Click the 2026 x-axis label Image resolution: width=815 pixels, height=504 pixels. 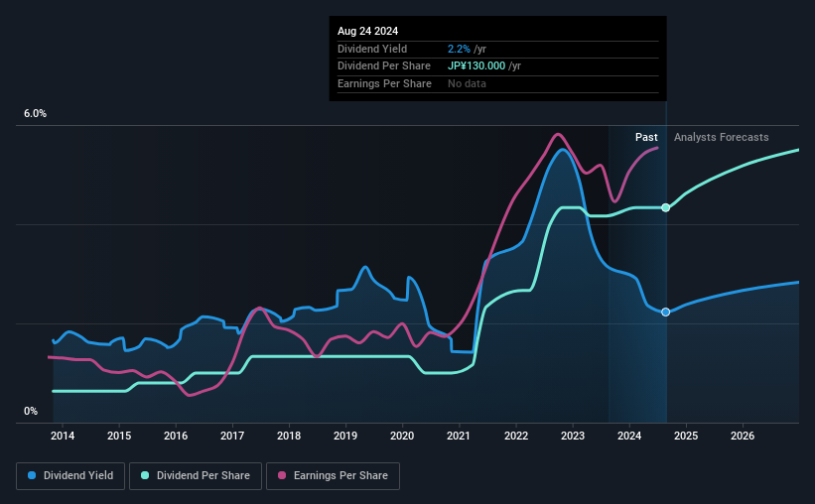pyautogui.click(x=743, y=436)
